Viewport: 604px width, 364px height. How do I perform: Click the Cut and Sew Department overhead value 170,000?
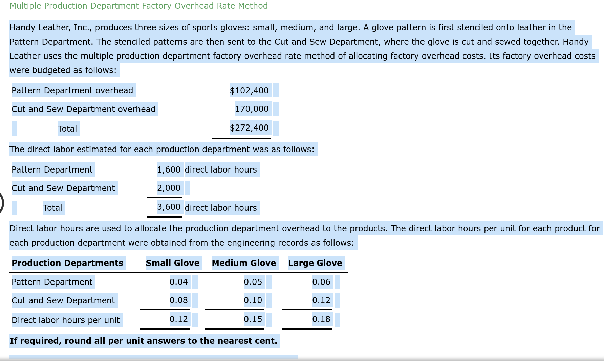coord(252,109)
